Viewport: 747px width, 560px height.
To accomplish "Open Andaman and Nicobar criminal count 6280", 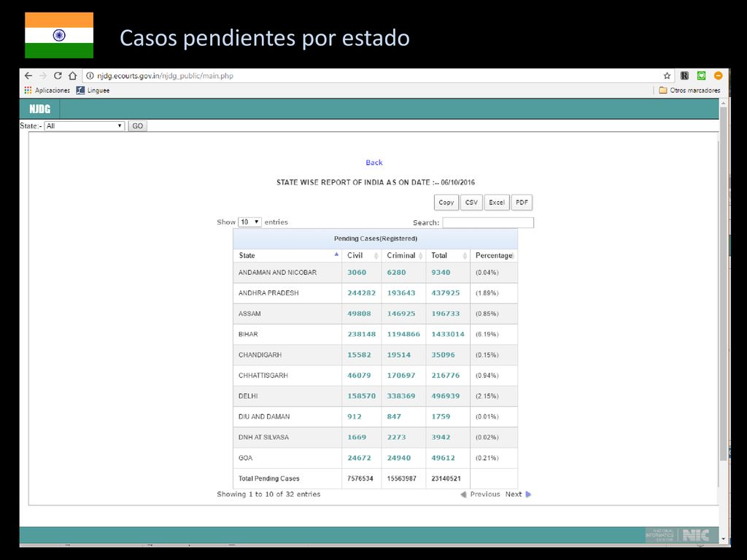I will click(x=396, y=273).
